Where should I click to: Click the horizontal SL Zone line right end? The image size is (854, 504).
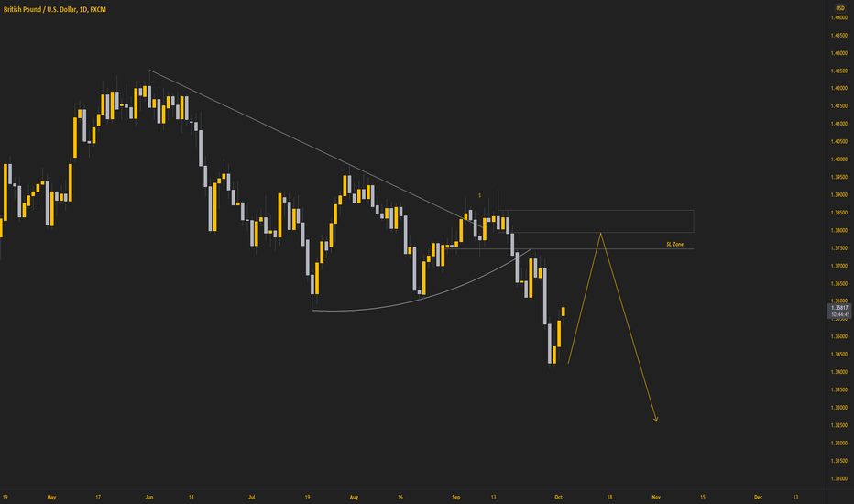click(x=693, y=249)
